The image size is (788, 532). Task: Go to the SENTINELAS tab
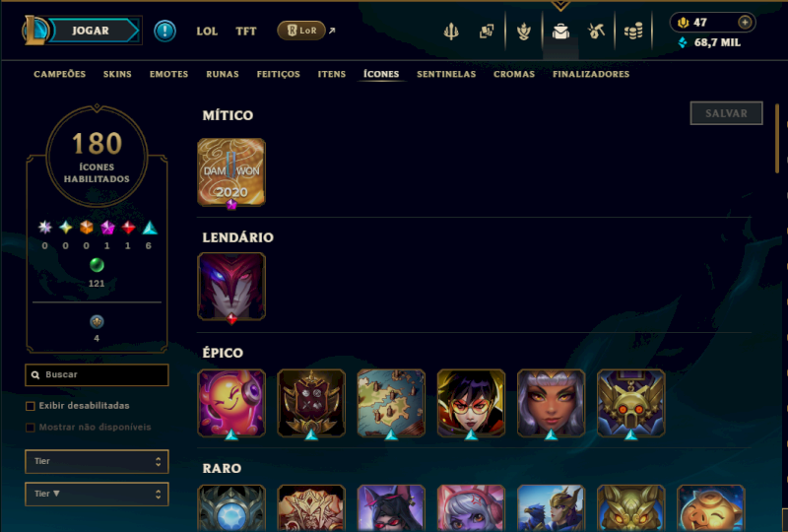coord(446,74)
